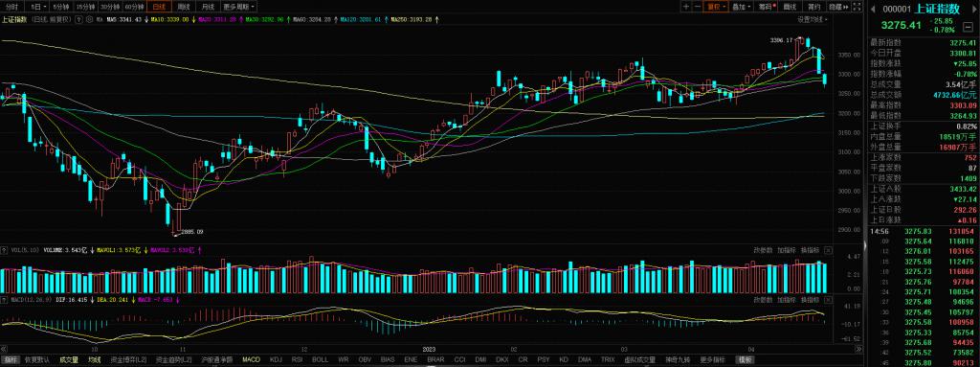This screenshot has width=980, height=367.
Task: Click the question-mark help icon beside 上证指数 title
Action: point(79,19)
